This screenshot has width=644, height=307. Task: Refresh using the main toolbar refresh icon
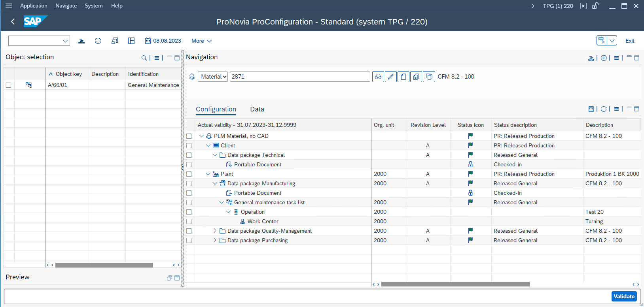(98, 41)
